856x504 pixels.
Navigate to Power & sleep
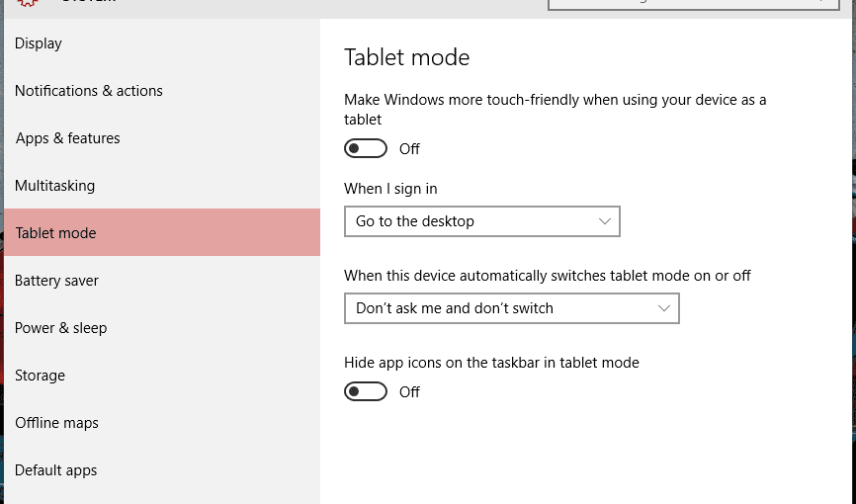pos(61,328)
